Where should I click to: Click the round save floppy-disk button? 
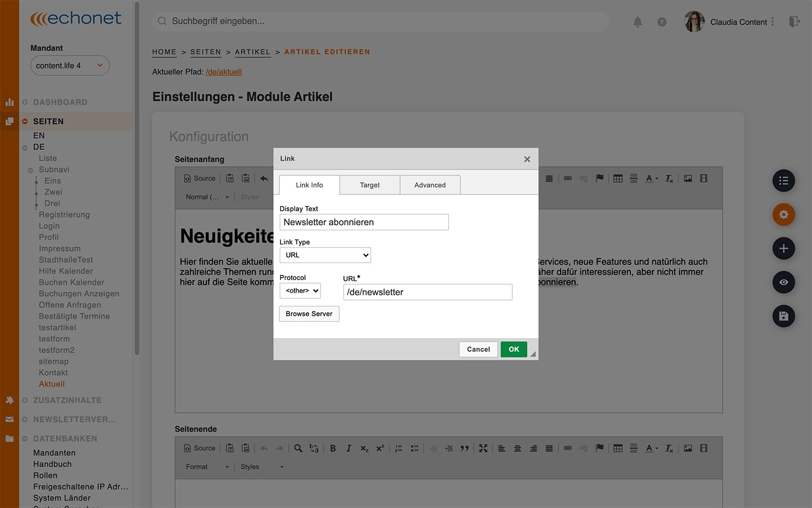click(x=783, y=316)
